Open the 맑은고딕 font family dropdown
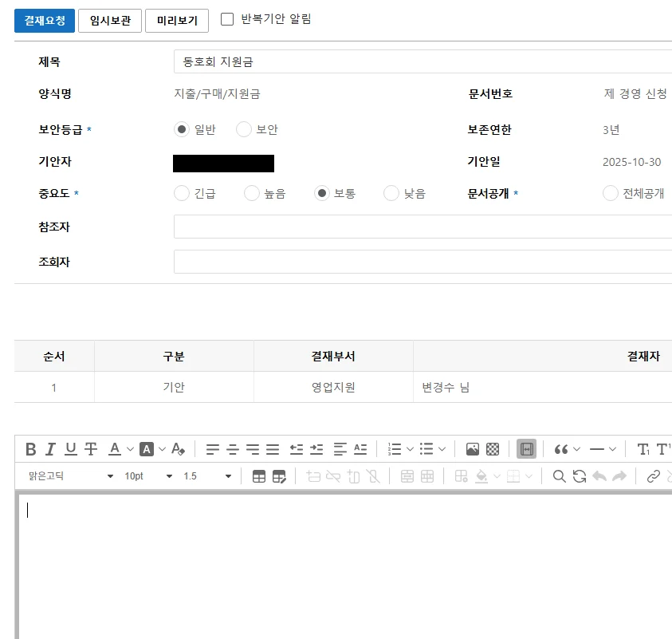Image resolution: width=672 pixels, height=639 pixels. pos(72,476)
